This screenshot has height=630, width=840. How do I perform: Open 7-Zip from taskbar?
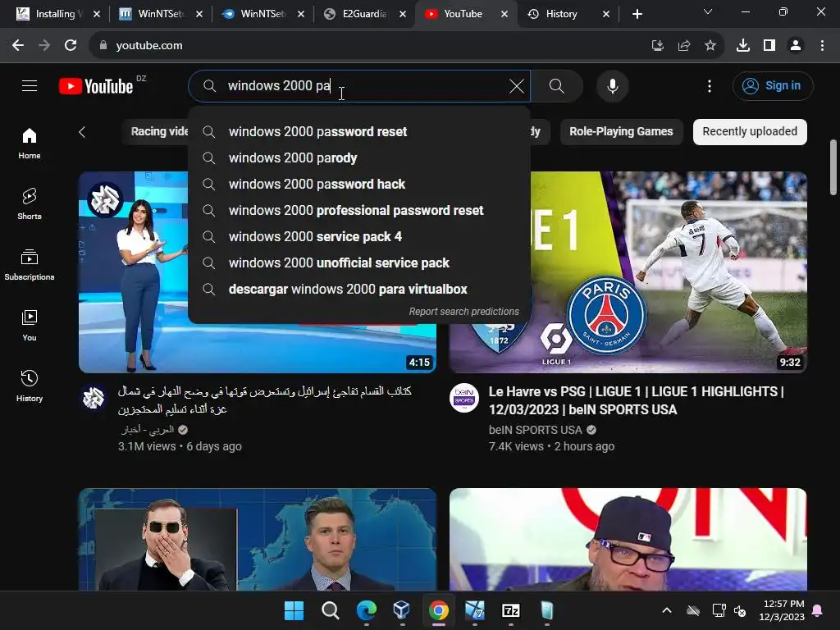coord(510,610)
